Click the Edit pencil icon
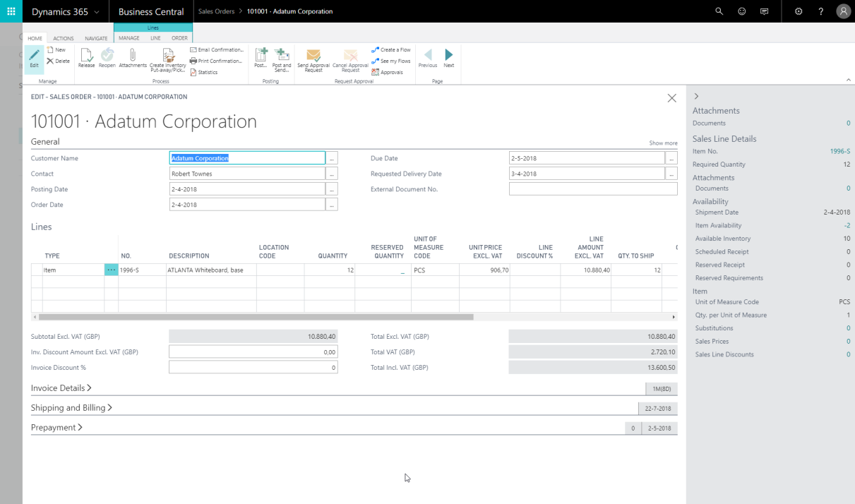855x504 pixels. [34, 58]
